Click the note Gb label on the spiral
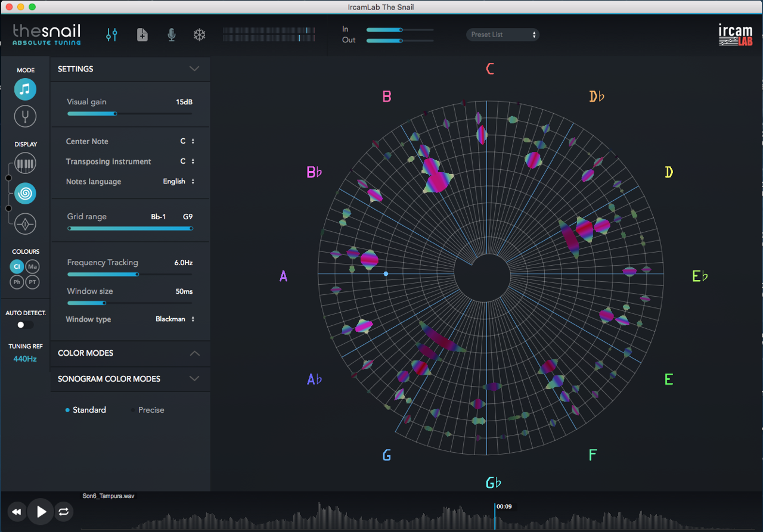This screenshot has height=532, width=763. (493, 483)
